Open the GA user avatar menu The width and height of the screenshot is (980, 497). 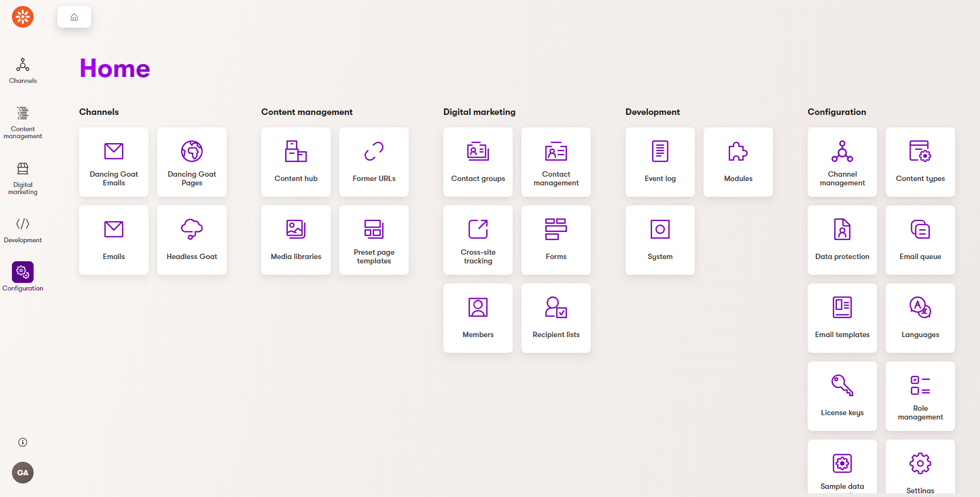tap(23, 473)
